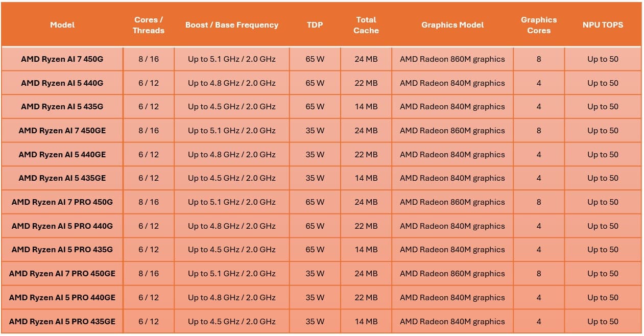Click the Model column header
Viewport: 644px width, 336px height.
[x=62, y=25]
